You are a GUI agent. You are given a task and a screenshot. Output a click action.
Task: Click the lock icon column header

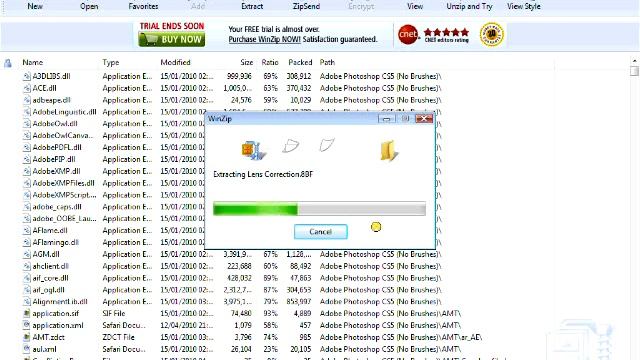point(8,63)
